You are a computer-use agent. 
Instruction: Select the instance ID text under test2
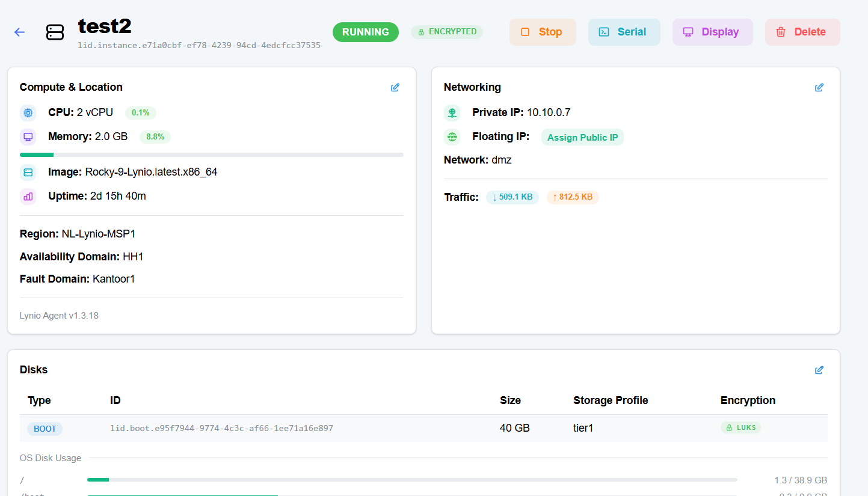199,45
